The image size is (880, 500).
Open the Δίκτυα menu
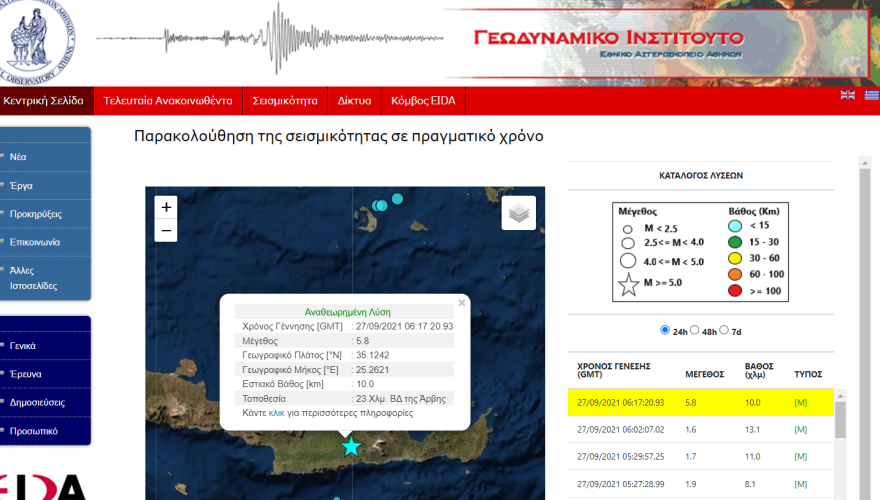354,101
